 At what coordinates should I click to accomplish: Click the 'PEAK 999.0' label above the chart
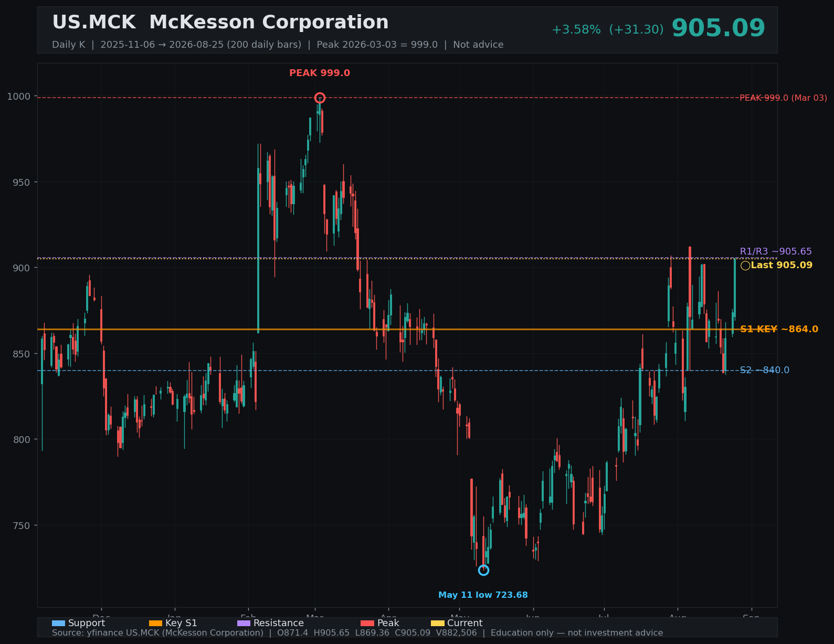(x=320, y=73)
